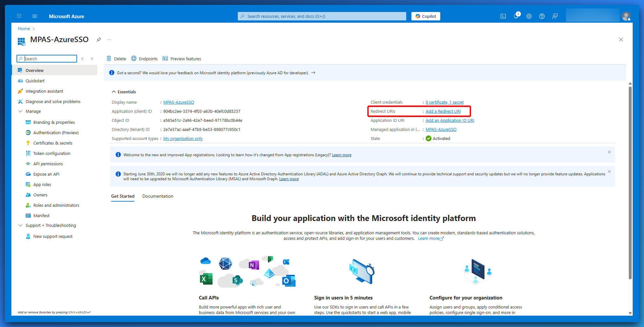Click the Endpoints globe icon

point(134,58)
